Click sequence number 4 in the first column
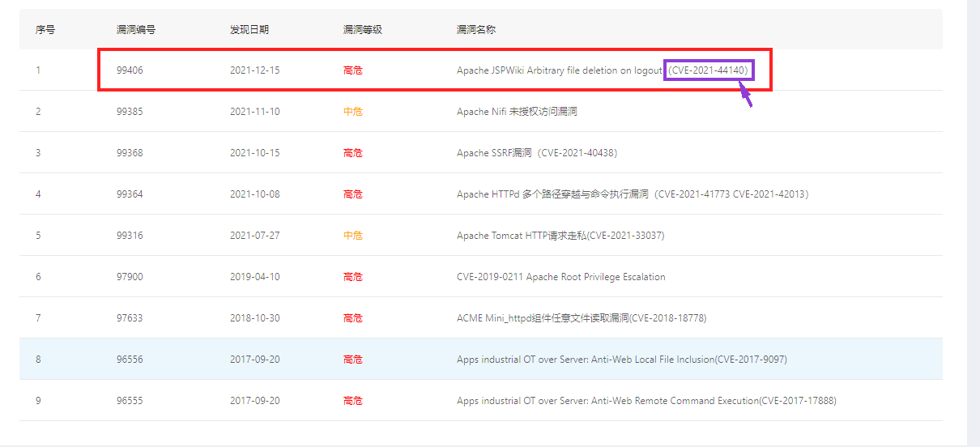 click(38, 194)
